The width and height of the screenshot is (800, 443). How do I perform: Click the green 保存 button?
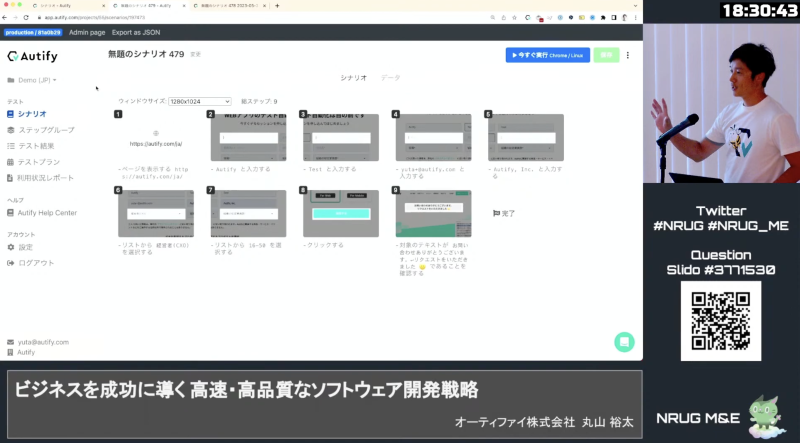606,56
